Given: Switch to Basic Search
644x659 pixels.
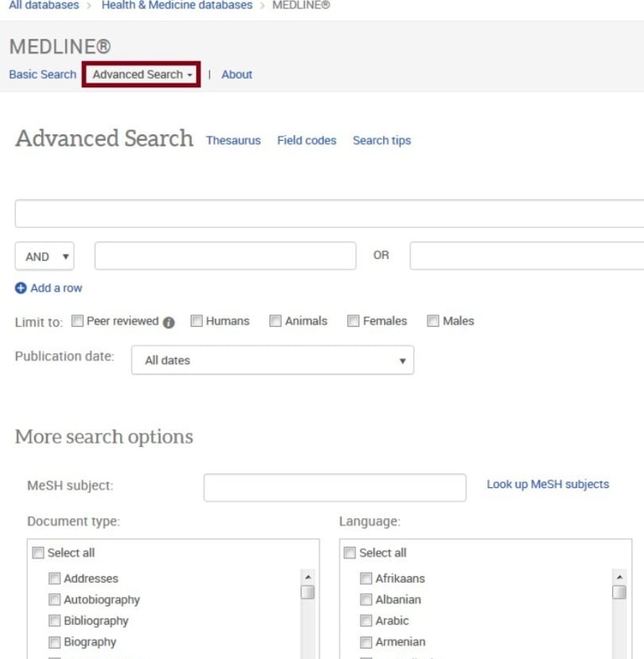Looking at the screenshot, I should [43, 75].
